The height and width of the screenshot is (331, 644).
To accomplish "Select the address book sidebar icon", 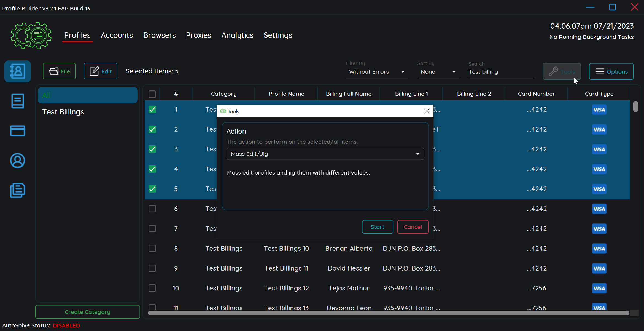I will tap(17, 71).
